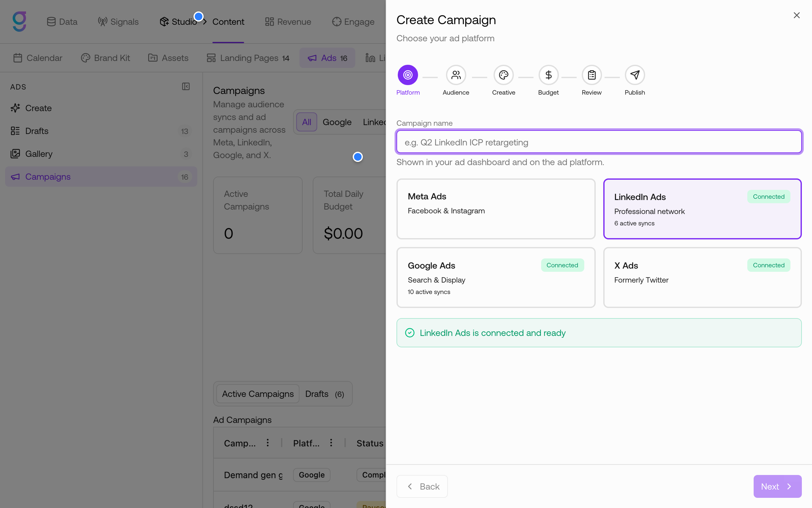812x508 pixels.
Task: Open Platform column options menu
Action: 331,443
